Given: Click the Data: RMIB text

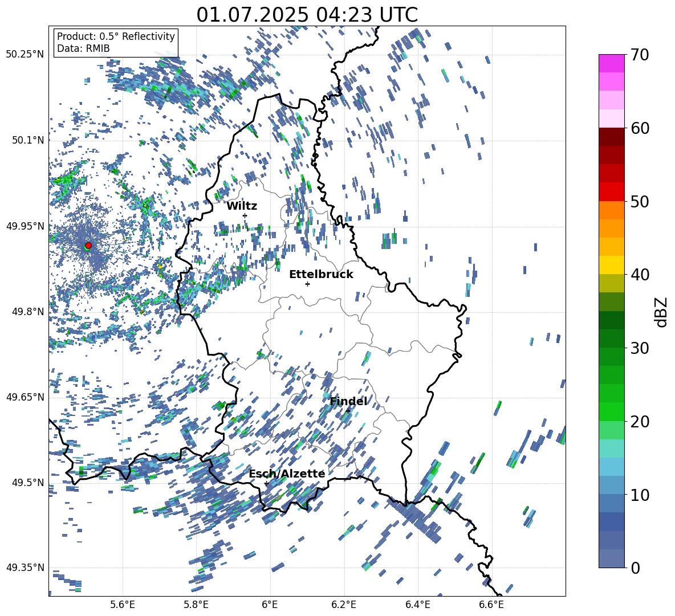Looking at the screenshot, I should [x=83, y=48].
